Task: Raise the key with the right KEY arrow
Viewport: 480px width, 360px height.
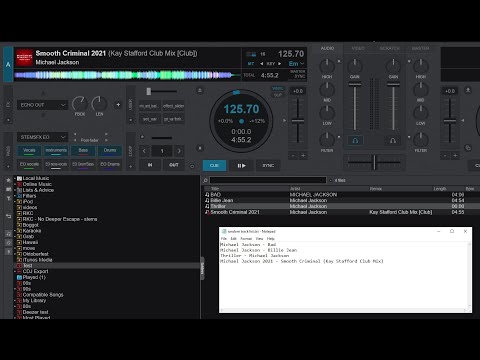Action: (x=279, y=64)
